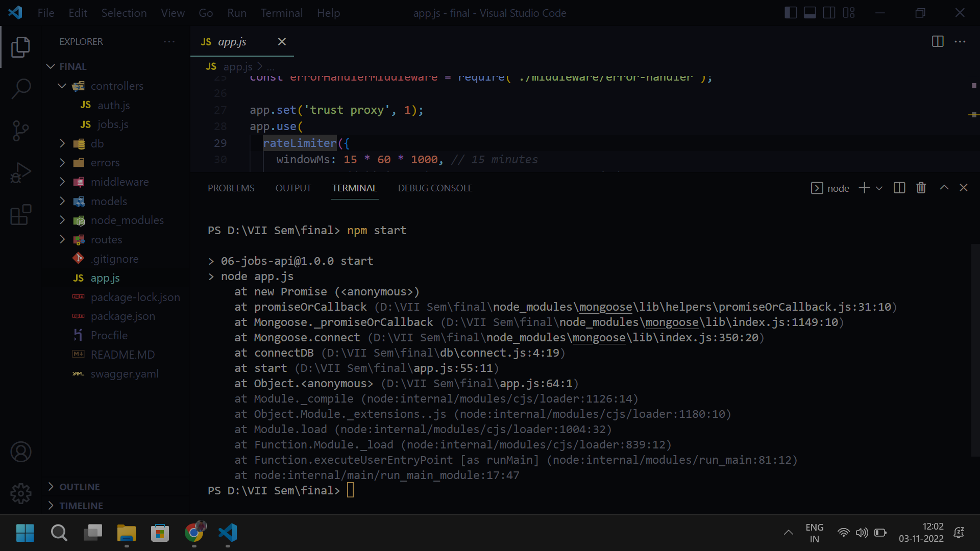Toggle bottom panel layout icon
Image resolution: width=980 pixels, height=551 pixels.
[810, 13]
